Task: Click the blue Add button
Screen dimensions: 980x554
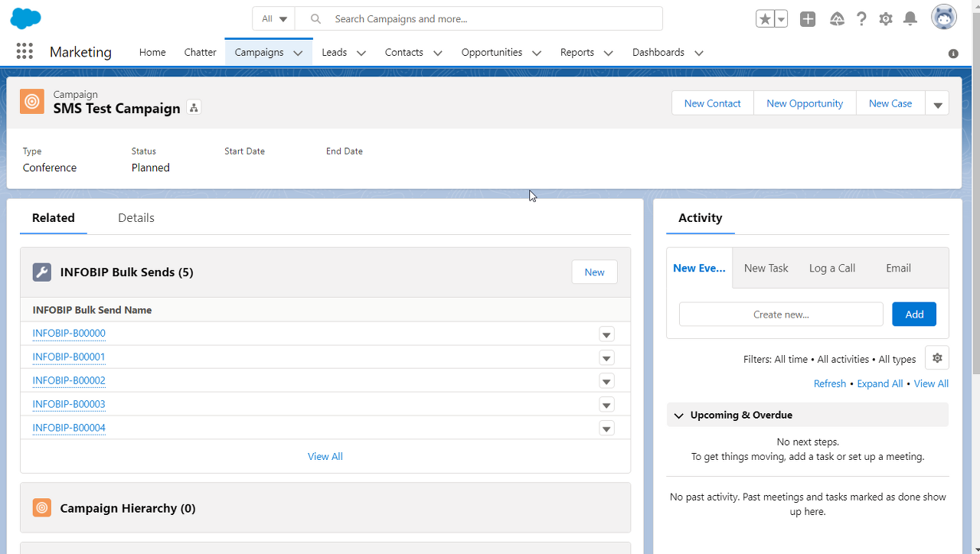Action: tap(914, 314)
